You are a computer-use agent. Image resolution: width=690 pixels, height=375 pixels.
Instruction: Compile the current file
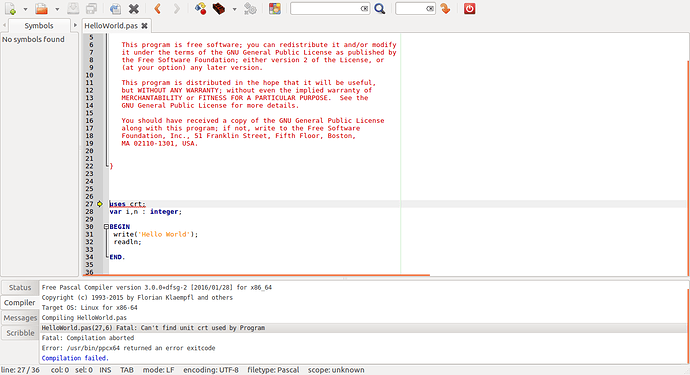(200, 9)
